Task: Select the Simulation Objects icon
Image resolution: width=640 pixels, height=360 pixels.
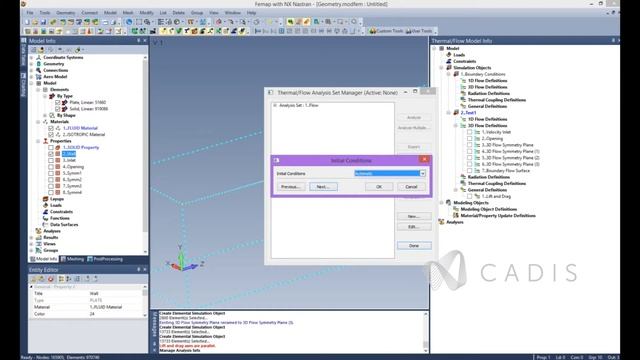Action: (x=449, y=68)
